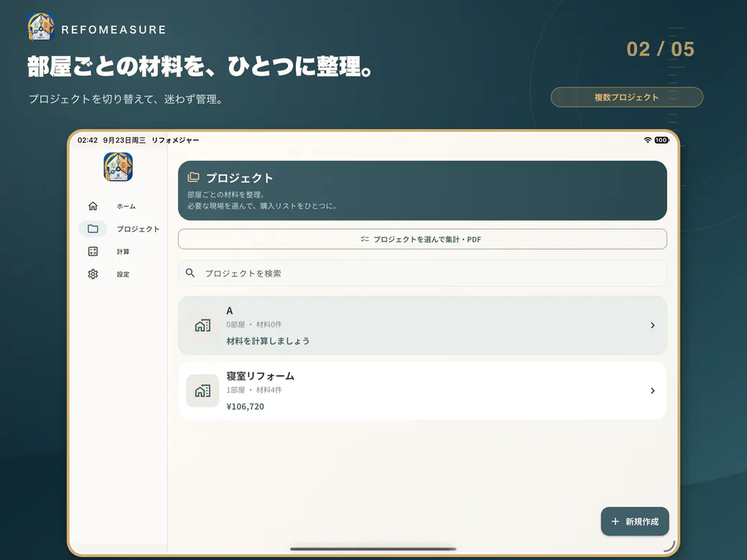
Task: Open the 寝室リフォーム project title
Action: (260, 375)
